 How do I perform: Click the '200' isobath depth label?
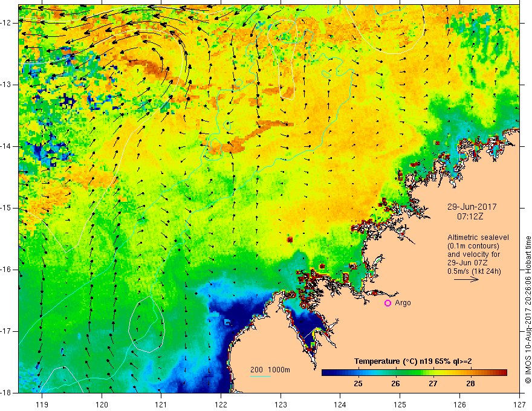tap(256, 370)
